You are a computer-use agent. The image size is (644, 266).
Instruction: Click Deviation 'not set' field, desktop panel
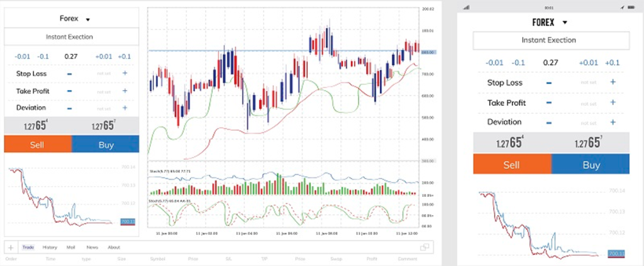tap(104, 109)
